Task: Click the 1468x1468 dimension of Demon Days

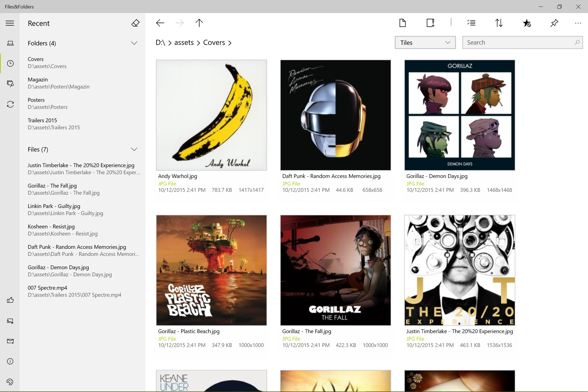Action: pos(499,190)
